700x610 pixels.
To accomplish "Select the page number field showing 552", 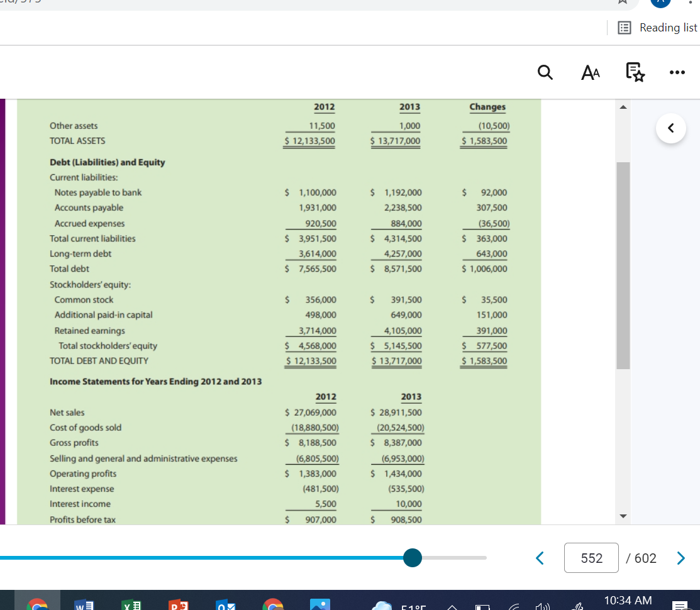I will 591,558.
